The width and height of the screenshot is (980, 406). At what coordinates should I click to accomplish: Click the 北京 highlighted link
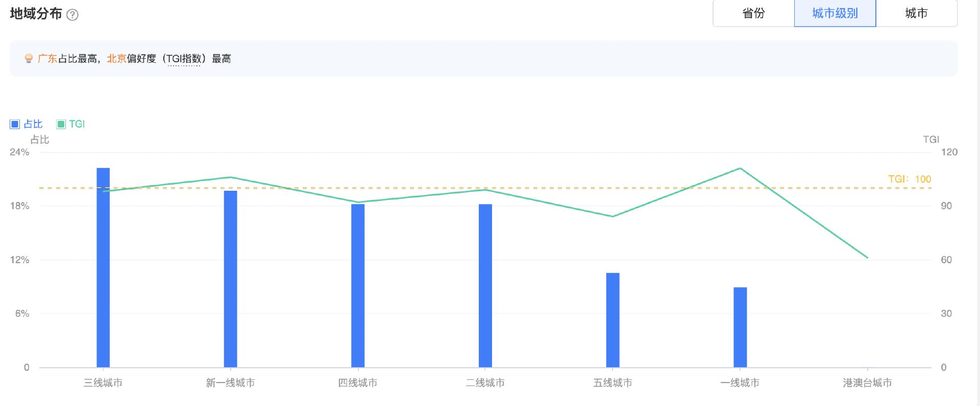(x=116, y=59)
